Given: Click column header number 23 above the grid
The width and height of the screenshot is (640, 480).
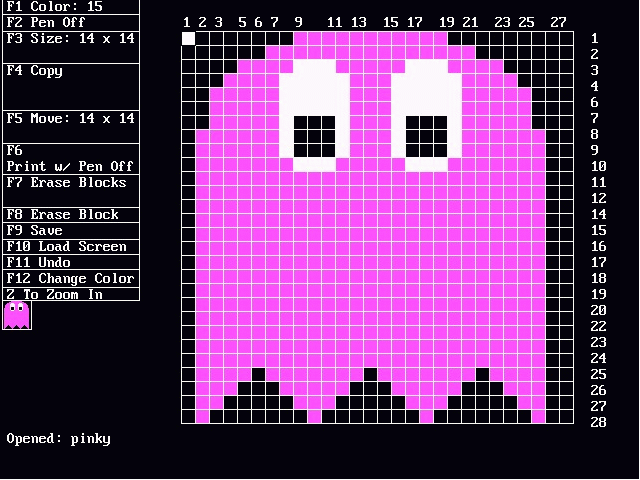Looking at the screenshot, I should pyautogui.click(x=502, y=22).
